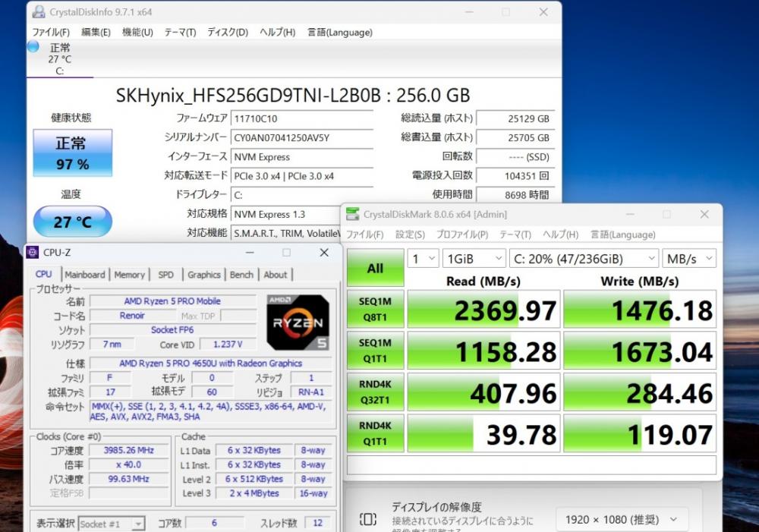Run the RND4K Q32T1 test
The height and width of the screenshot is (532, 759).
click(x=375, y=392)
